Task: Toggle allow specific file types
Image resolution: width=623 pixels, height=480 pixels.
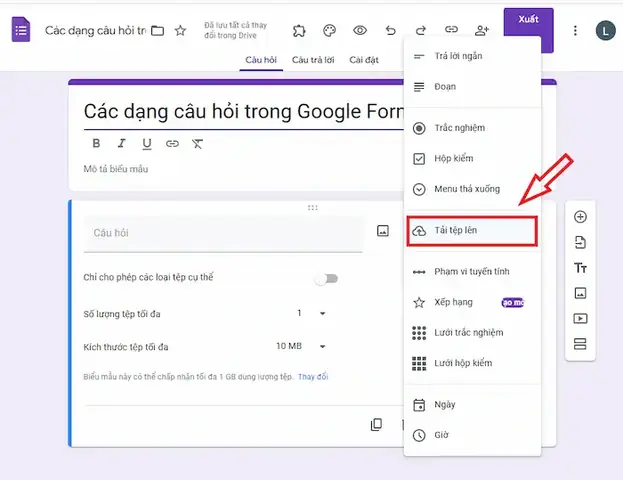Action: [x=327, y=279]
